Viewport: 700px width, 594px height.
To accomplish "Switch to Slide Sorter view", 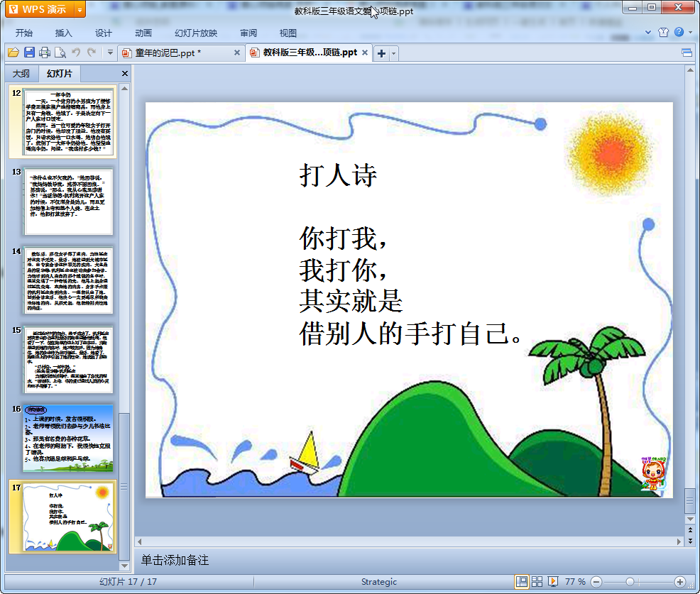I will click(x=537, y=582).
